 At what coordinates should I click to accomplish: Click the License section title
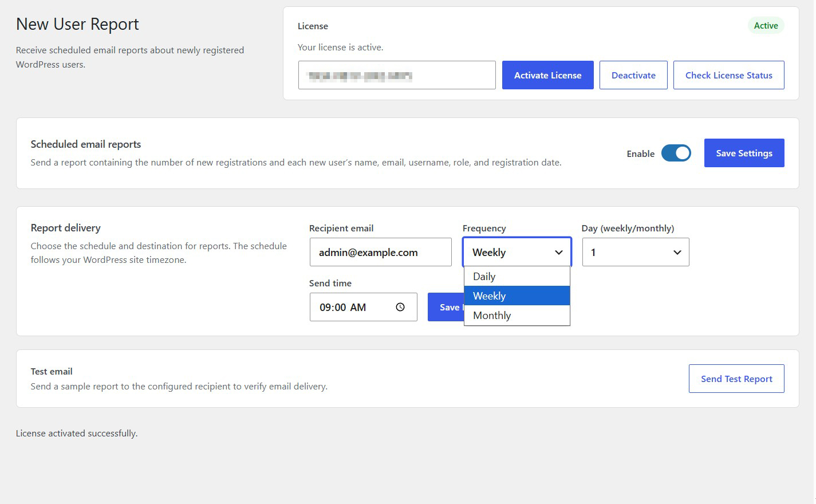tap(313, 26)
